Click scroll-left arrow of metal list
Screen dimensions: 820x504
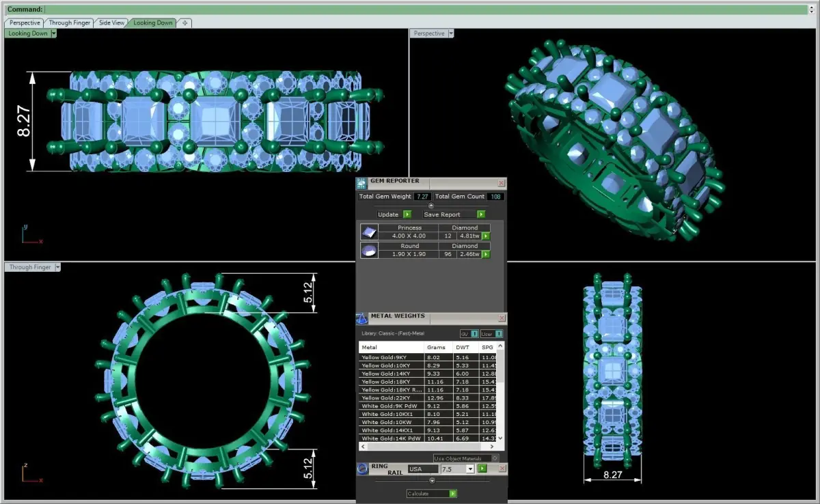coord(362,447)
